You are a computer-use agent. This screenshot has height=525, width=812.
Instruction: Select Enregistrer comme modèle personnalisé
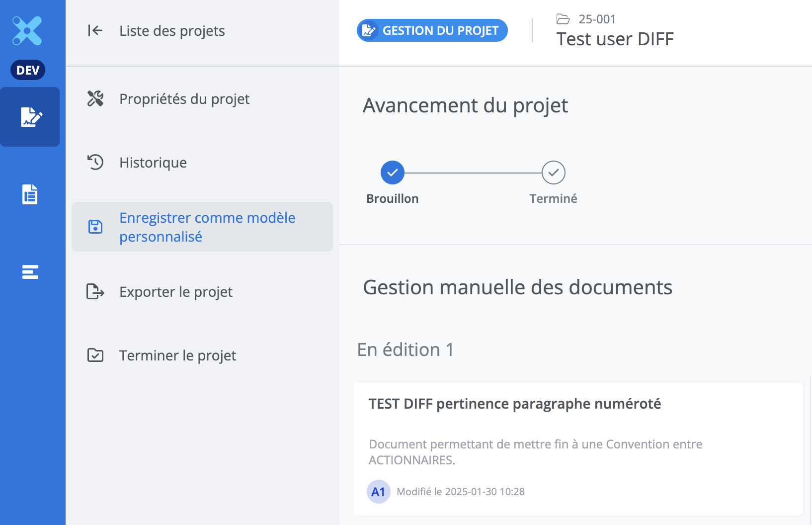(207, 227)
